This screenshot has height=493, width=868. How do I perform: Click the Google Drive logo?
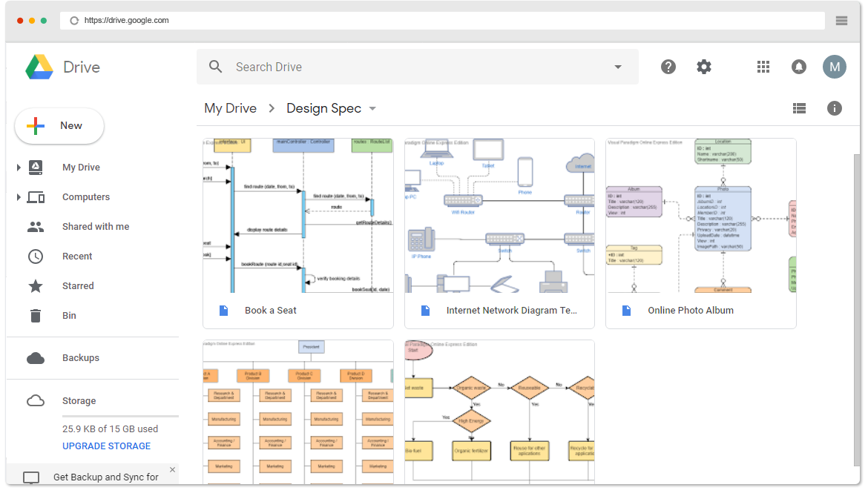coord(39,67)
